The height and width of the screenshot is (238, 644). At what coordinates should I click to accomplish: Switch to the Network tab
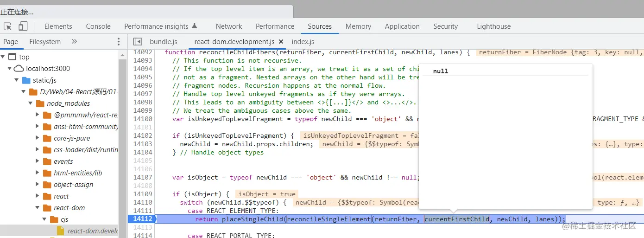229,26
